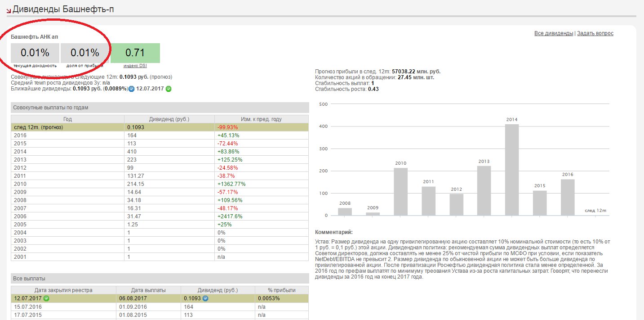
Task: Select the след 12m. (прогноз) row
Action: point(160,127)
